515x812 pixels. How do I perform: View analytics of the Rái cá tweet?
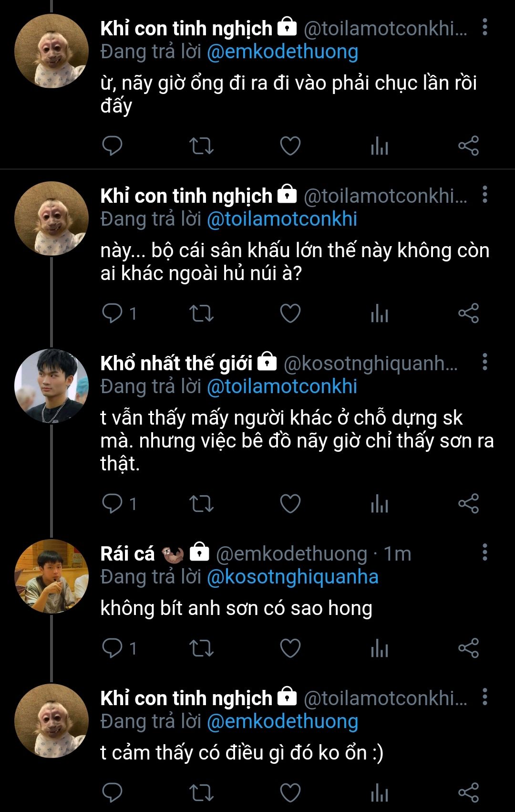tap(380, 648)
